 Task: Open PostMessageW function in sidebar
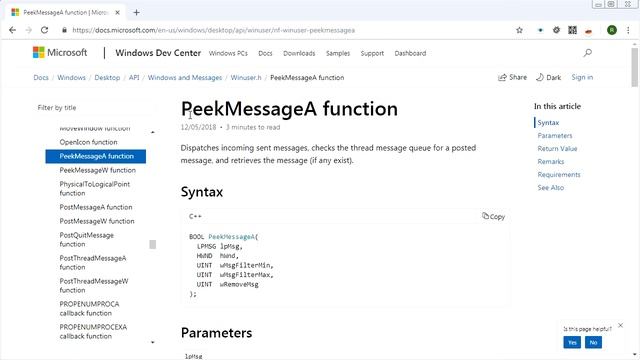click(97, 221)
